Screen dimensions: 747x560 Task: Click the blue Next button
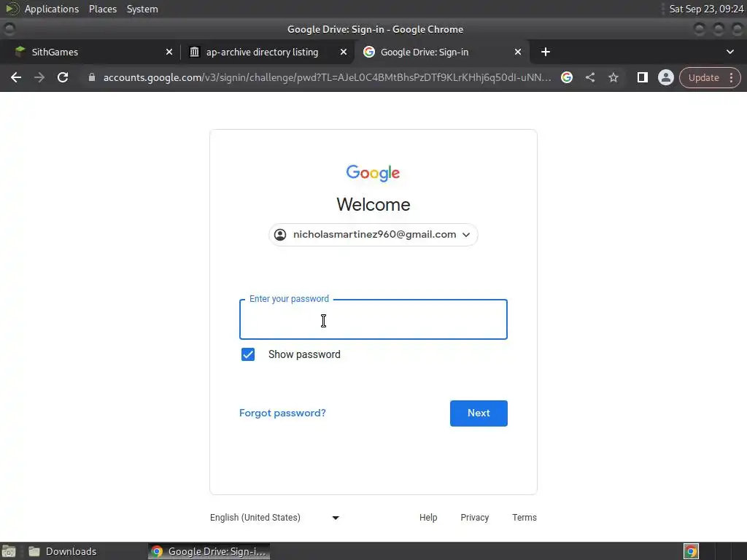pos(479,413)
